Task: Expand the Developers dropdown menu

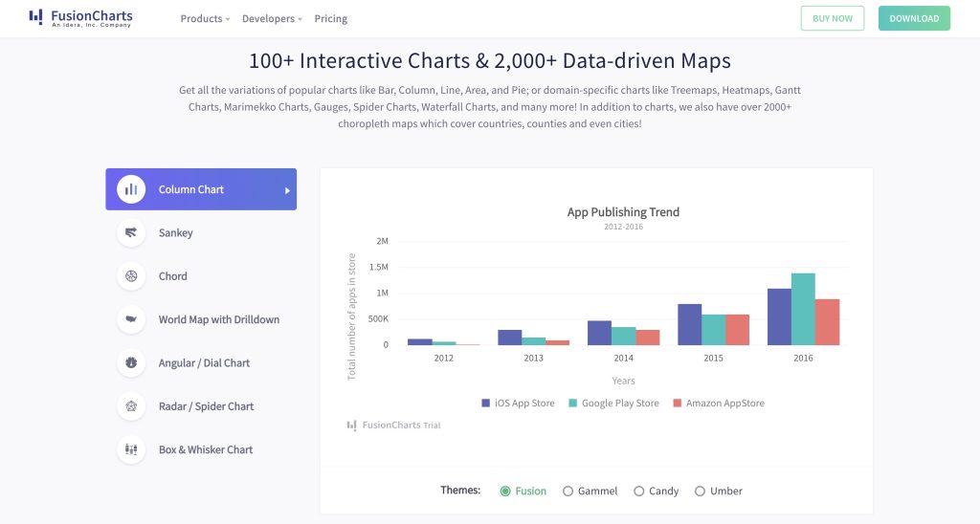Action: (x=272, y=19)
